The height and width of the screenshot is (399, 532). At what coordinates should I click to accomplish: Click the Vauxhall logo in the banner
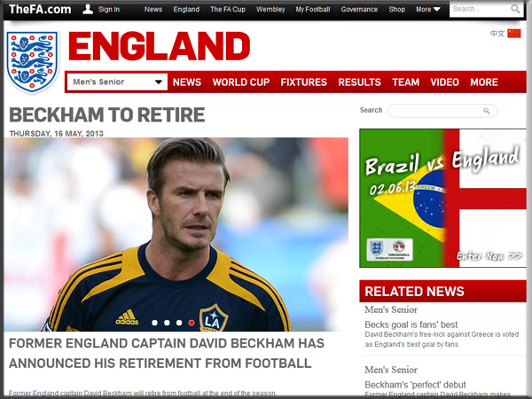[x=399, y=249]
